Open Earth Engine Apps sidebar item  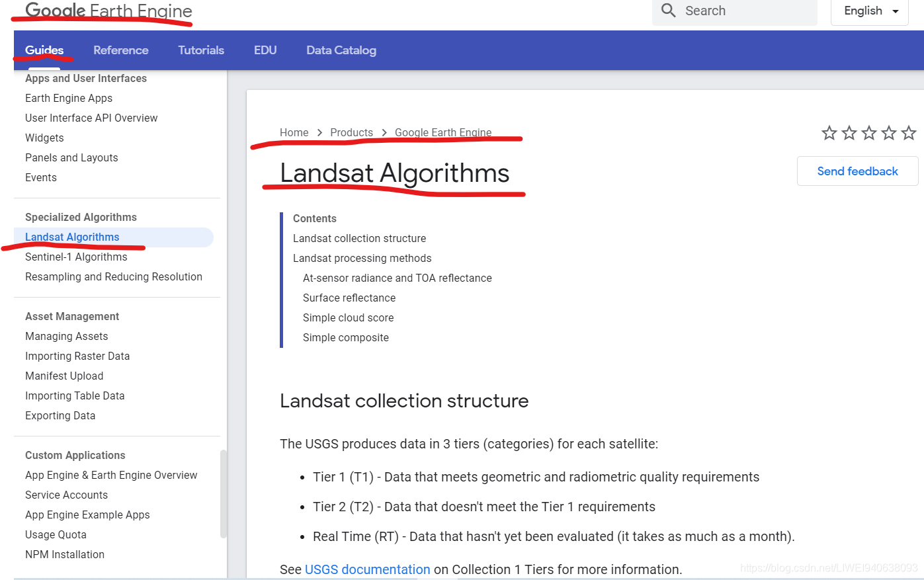coord(69,98)
